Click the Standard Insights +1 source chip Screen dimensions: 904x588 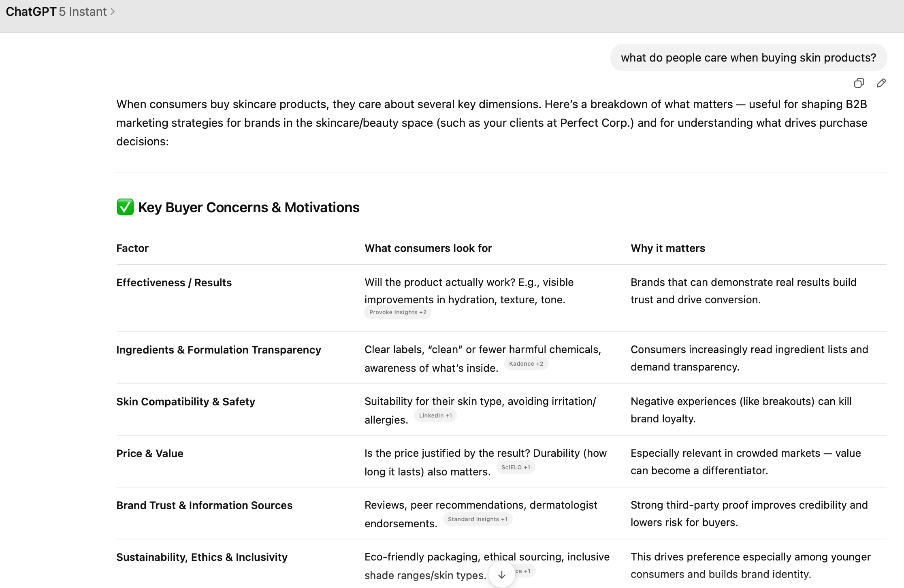477,519
